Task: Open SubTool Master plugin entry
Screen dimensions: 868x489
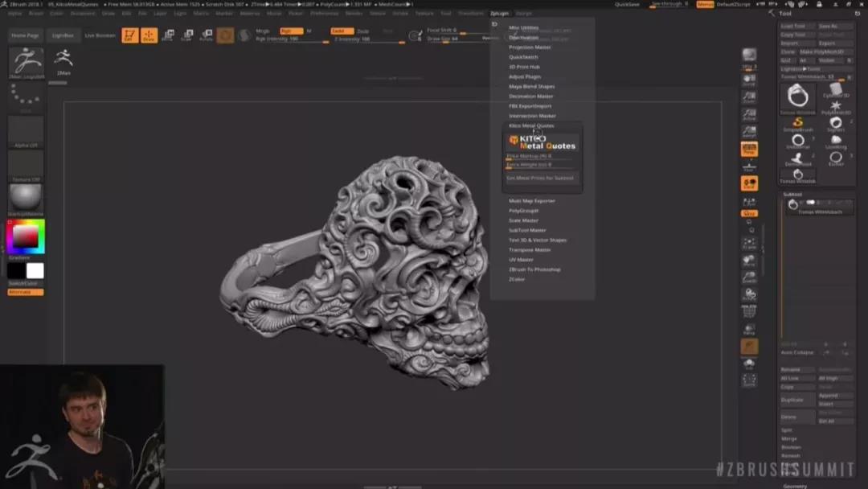Action: (527, 230)
